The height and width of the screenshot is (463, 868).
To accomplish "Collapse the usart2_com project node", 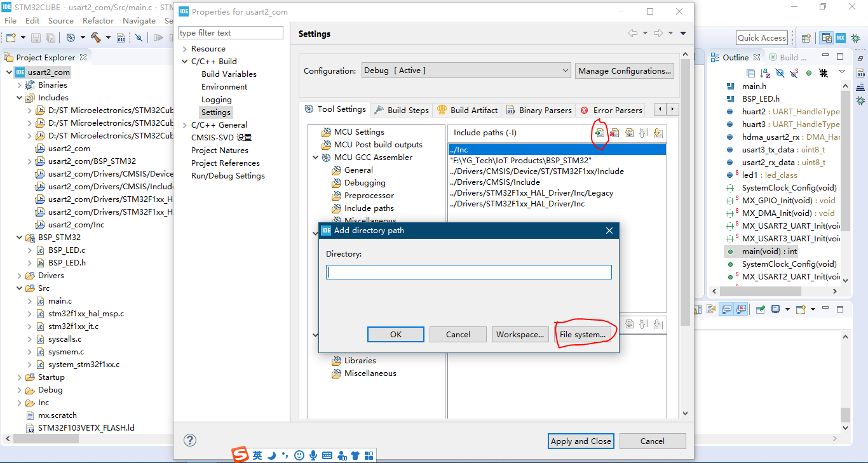I will [x=9, y=72].
